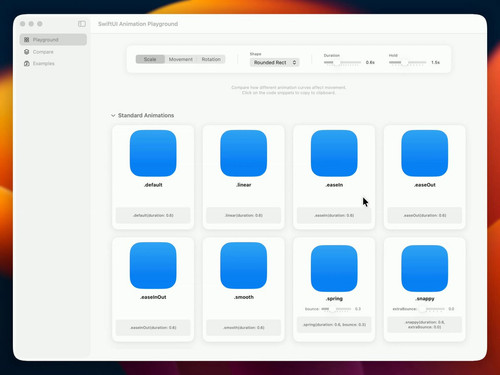
Task: Click the .snappy label text
Action: point(425,299)
